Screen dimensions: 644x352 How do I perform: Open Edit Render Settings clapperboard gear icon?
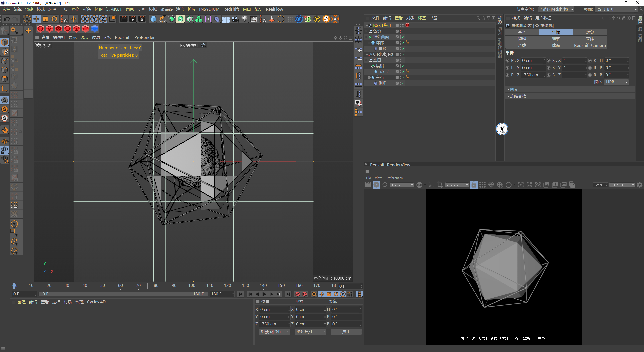pyautogui.click(x=142, y=19)
